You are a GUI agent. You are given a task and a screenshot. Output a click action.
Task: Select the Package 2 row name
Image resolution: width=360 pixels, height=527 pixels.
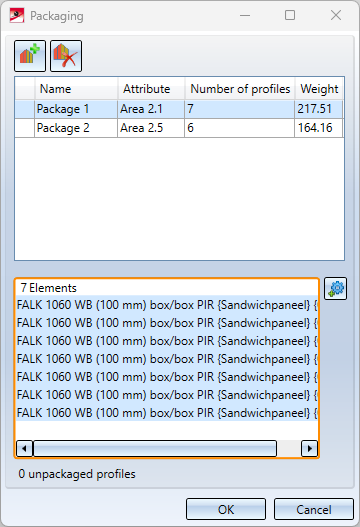pos(63,128)
